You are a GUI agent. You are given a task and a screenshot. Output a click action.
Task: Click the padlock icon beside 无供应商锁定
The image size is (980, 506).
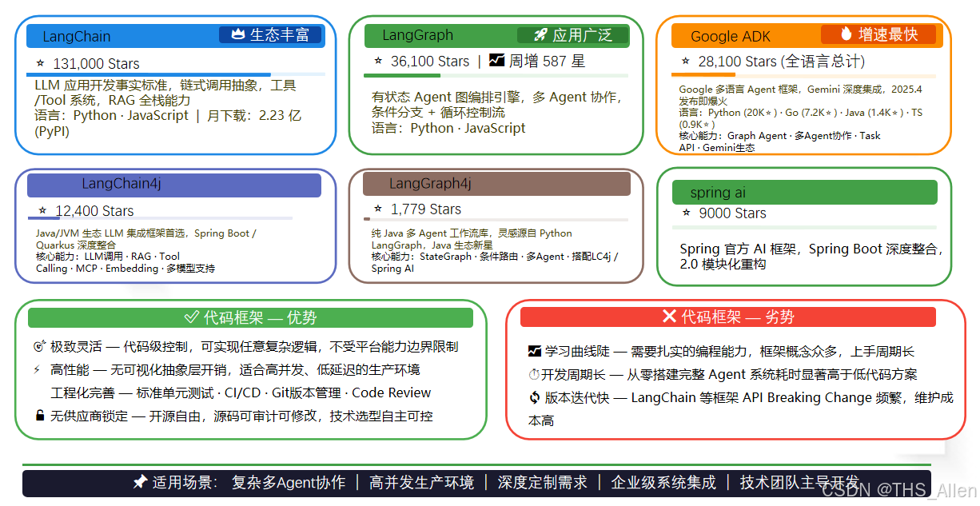40,416
